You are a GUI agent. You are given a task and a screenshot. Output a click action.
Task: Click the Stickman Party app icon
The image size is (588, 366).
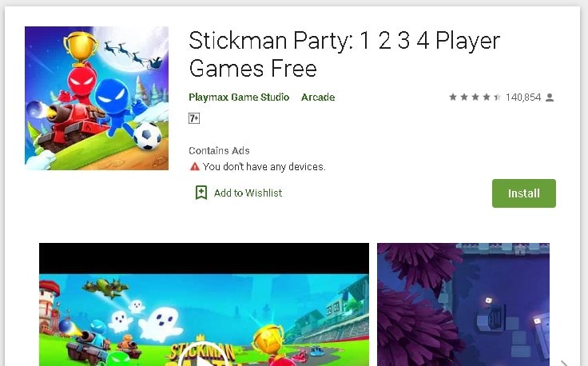click(x=97, y=97)
